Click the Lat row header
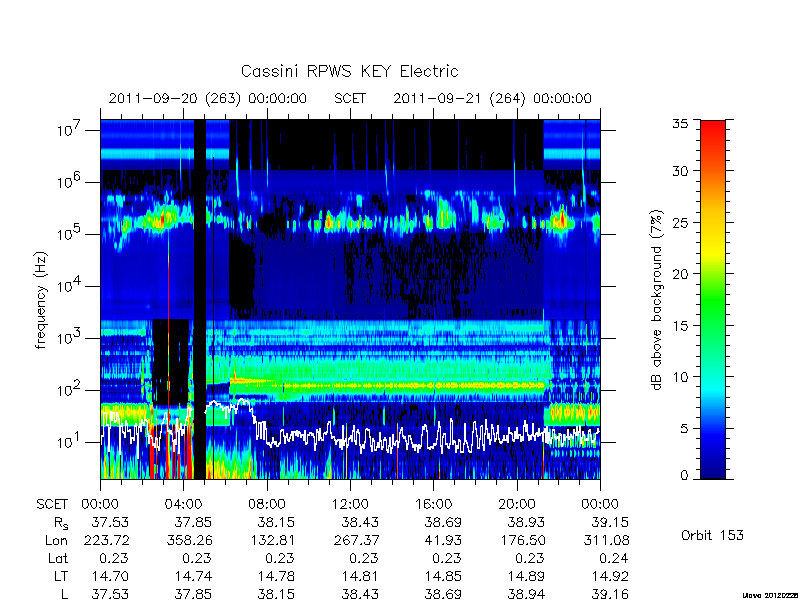Viewport: 800px width, 600px height. 58,558
